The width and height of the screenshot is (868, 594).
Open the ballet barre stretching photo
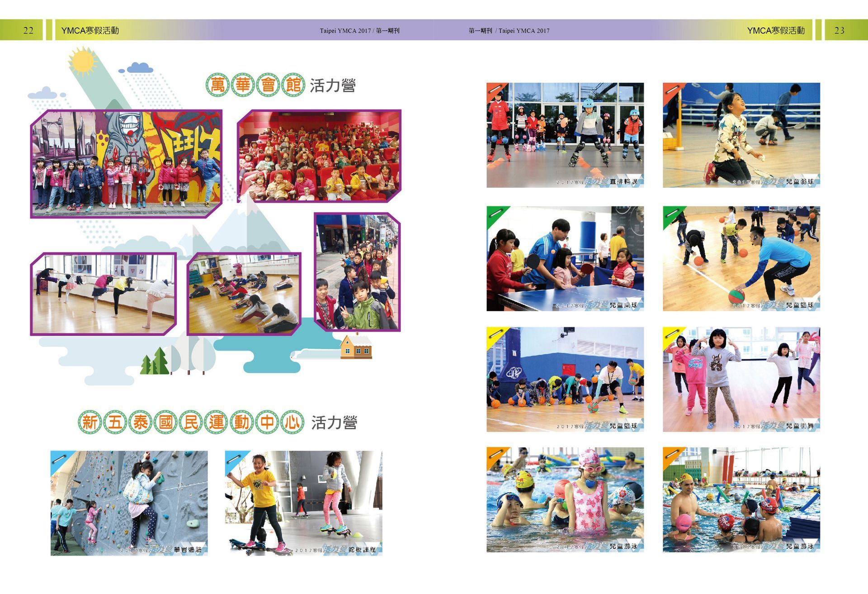click(103, 293)
